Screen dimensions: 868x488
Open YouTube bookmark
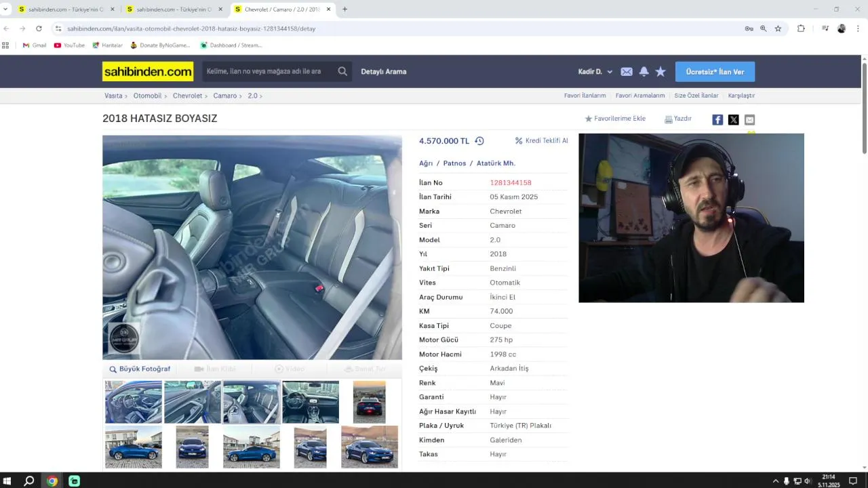point(69,45)
